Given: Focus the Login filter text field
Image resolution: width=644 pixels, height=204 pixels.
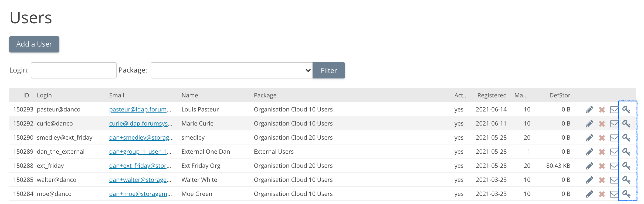Looking at the screenshot, I should (73, 70).
